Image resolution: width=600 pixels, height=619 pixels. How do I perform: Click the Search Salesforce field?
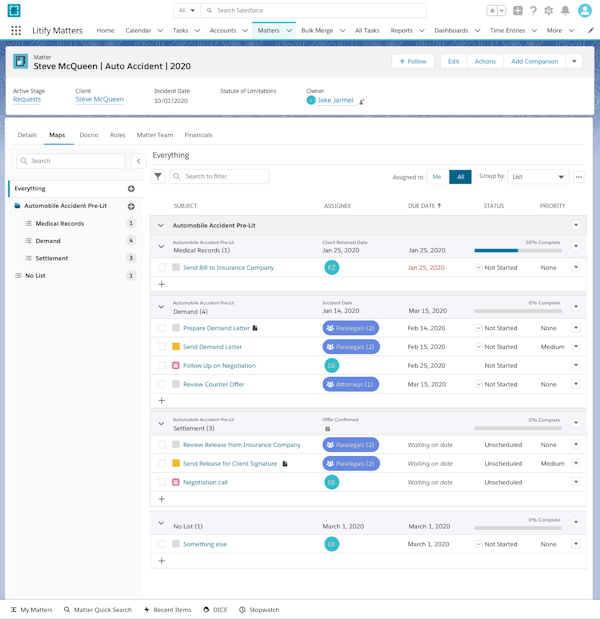[x=314, y=11]
